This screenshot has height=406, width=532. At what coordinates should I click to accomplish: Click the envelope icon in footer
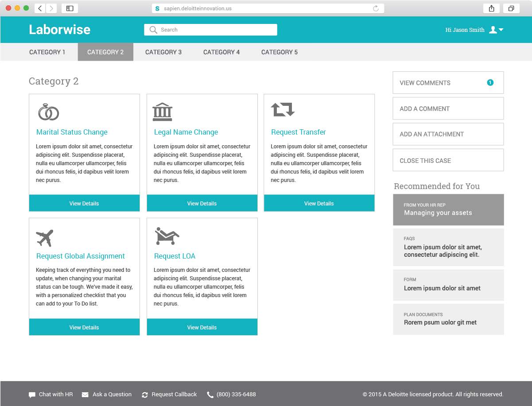(x=85, y=394)
